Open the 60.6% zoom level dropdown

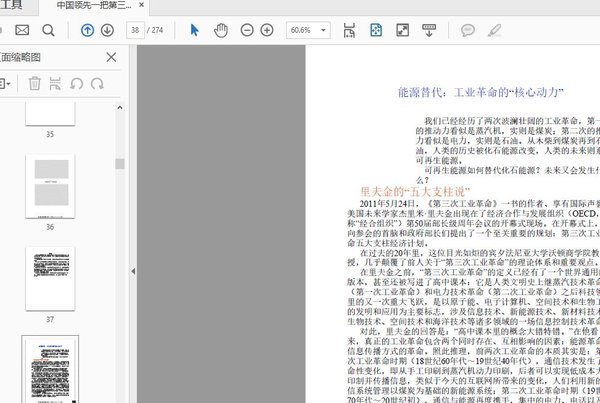pyautogui.click(x=310, y=31)
